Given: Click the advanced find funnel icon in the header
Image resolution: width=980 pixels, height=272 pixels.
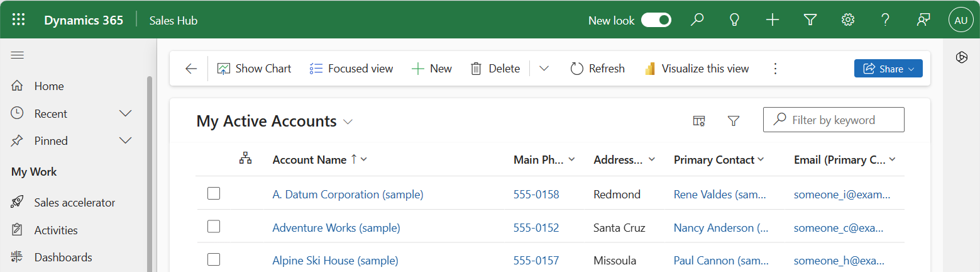Looking at the screenshot, I should tap(810, 20).
